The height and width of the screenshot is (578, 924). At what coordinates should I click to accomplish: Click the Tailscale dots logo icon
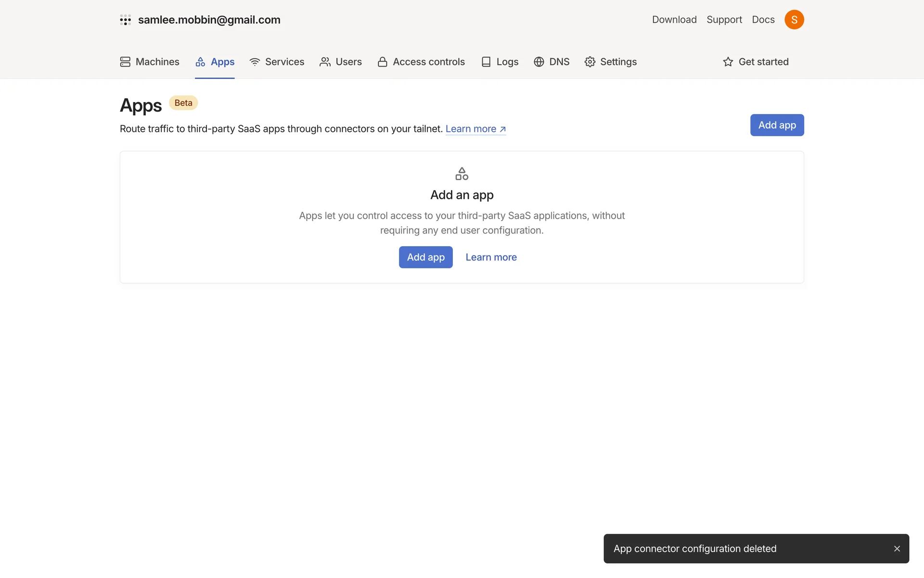tap(125, 20)
